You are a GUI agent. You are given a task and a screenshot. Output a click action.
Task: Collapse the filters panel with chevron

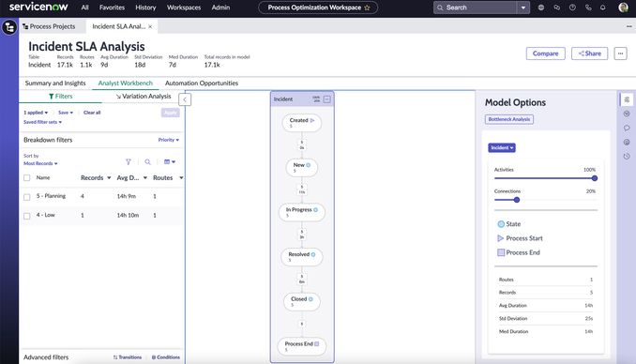click(185, 99)
